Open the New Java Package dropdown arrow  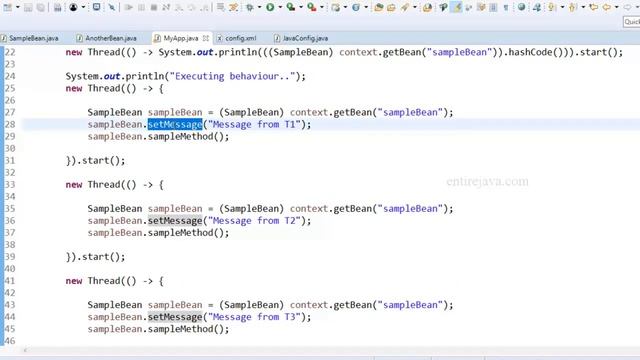345,7
